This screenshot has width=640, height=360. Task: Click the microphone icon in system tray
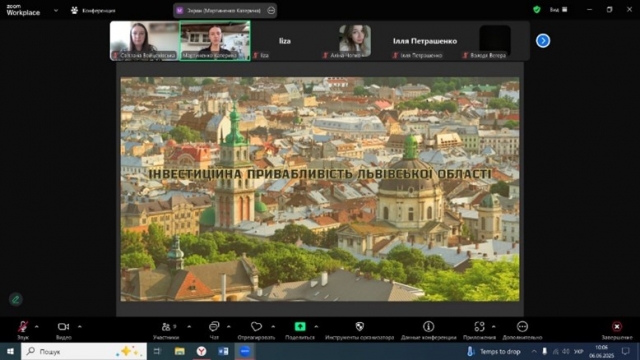click(544, 351)
